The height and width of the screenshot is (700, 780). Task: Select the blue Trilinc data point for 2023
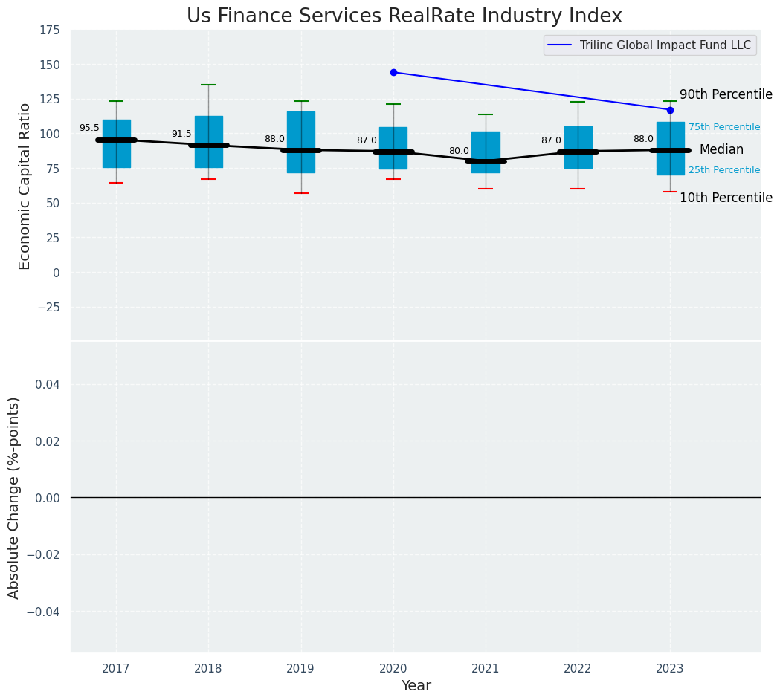pos(670,110)
